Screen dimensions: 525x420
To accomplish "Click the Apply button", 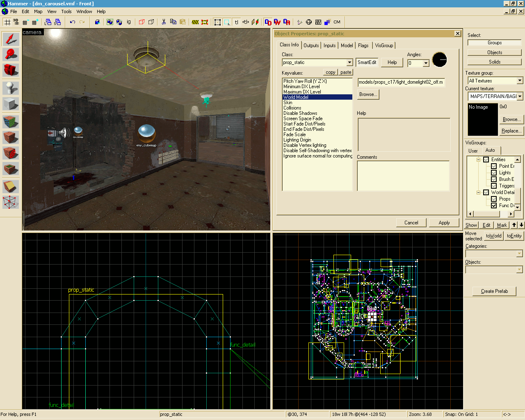I will [x=444, y=223].
